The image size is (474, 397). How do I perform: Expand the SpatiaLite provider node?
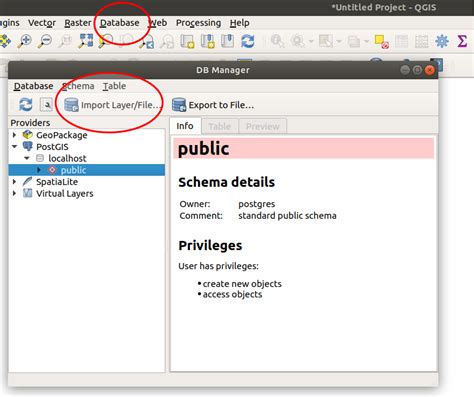click(14, 181)
